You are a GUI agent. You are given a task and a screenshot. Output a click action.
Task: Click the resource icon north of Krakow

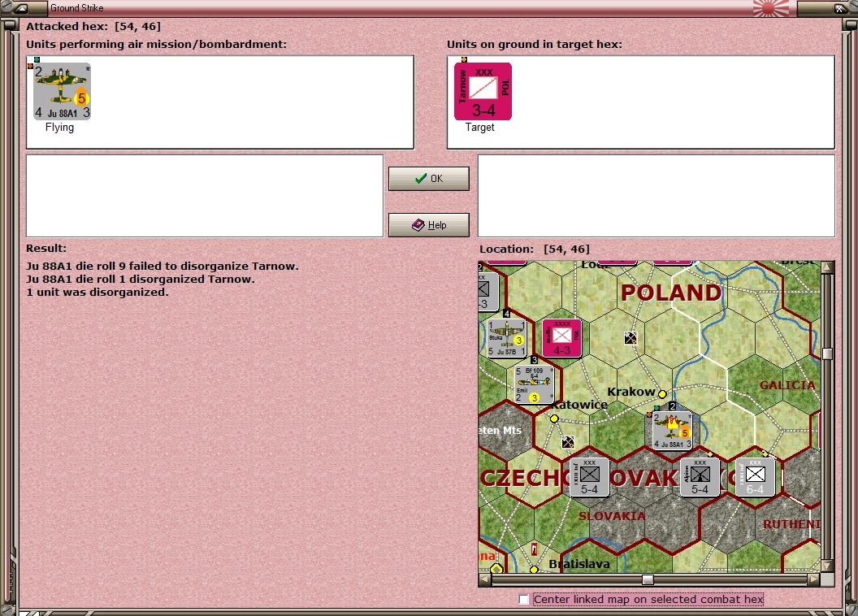(630, 338)
